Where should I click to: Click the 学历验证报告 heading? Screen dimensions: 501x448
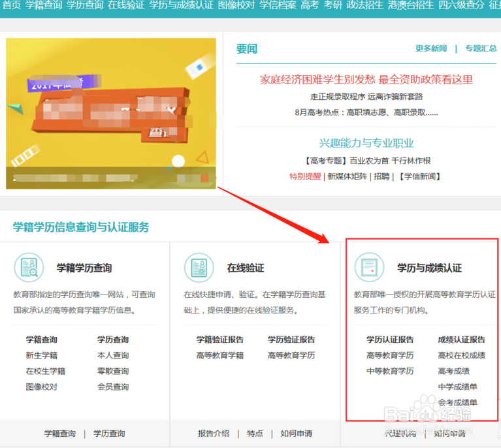coord(291,340)
